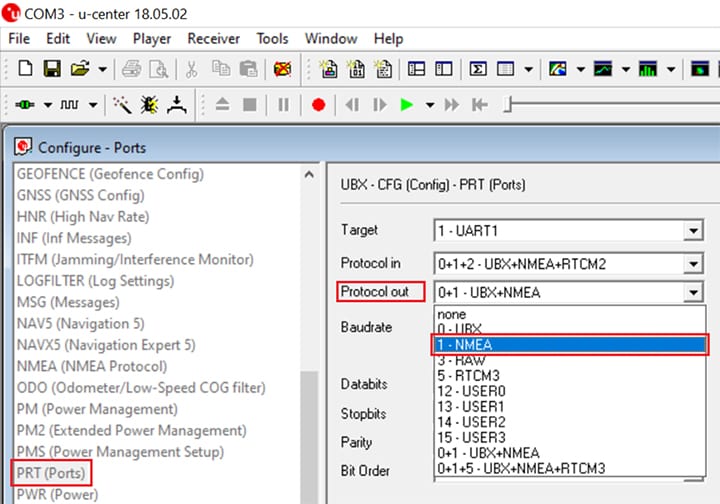Open the Statistic View sigma icon

coord(478,69)
